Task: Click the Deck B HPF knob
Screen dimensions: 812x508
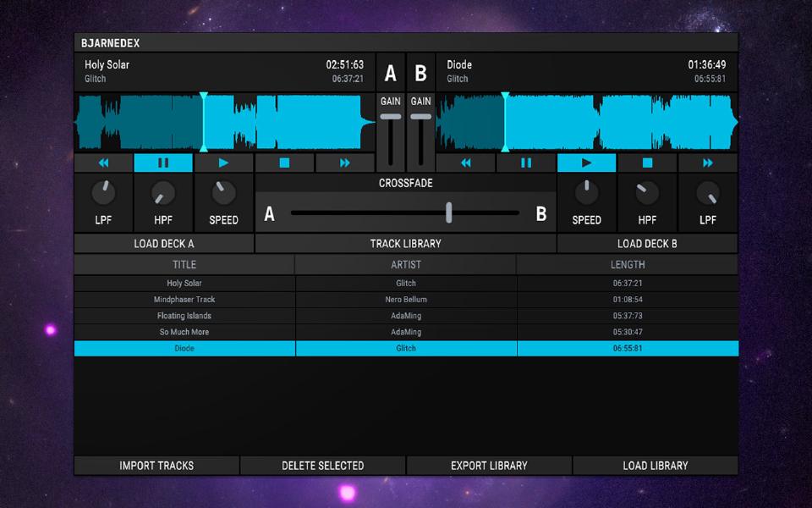Action: [647, 193]
